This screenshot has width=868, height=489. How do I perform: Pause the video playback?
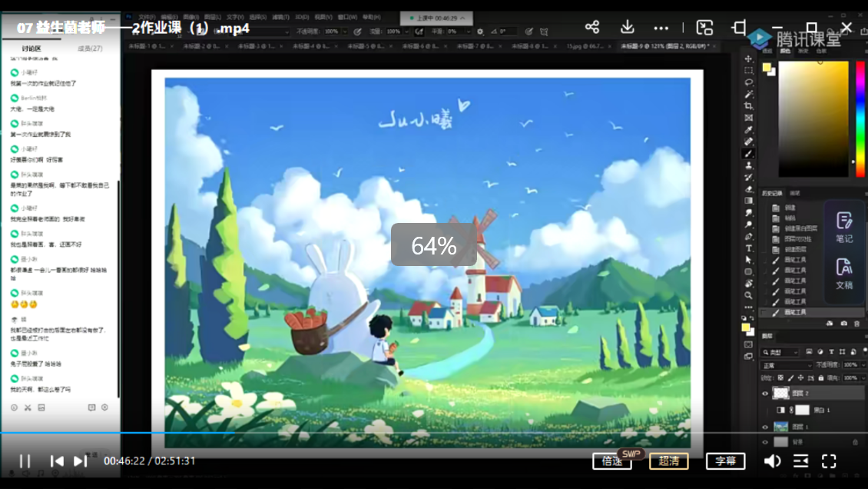pyautogui.click(x=25, y=461)
